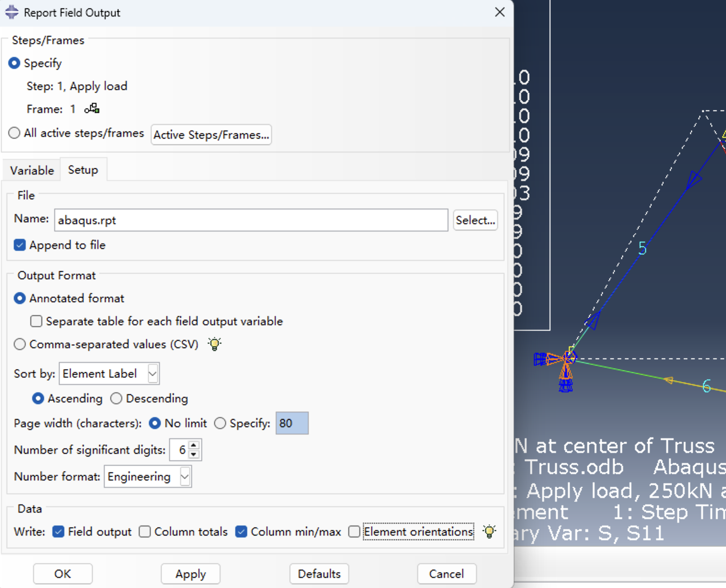The image size is (726, 588).
Task: Click the frame selector icon next to Frame
Action: [92, 108]
